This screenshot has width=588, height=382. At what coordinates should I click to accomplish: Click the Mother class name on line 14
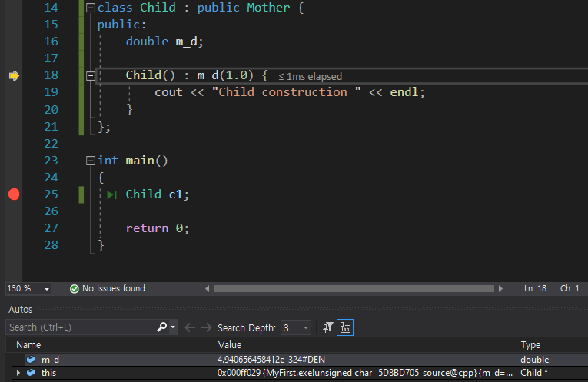click(x=268, y=8)
